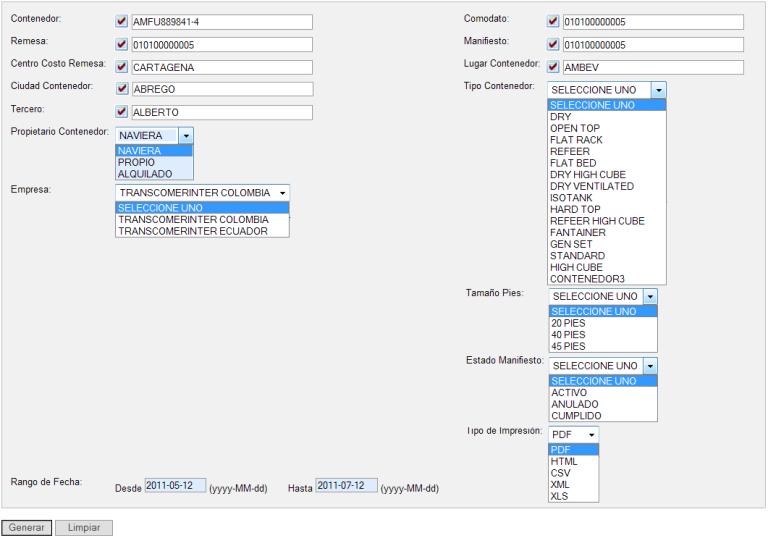Uncheck the Contenedor checkbox

point(122,21)
